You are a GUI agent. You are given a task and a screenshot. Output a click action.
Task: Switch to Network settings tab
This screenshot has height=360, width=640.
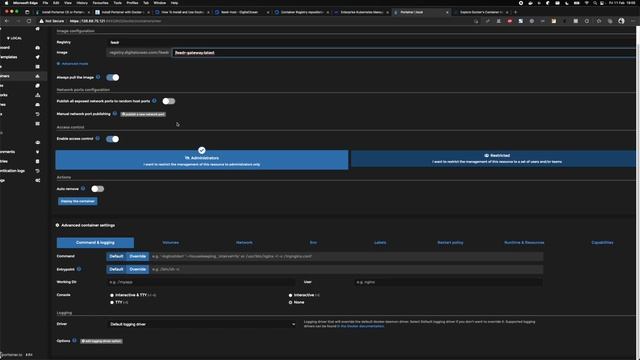(x=244, y=242)
